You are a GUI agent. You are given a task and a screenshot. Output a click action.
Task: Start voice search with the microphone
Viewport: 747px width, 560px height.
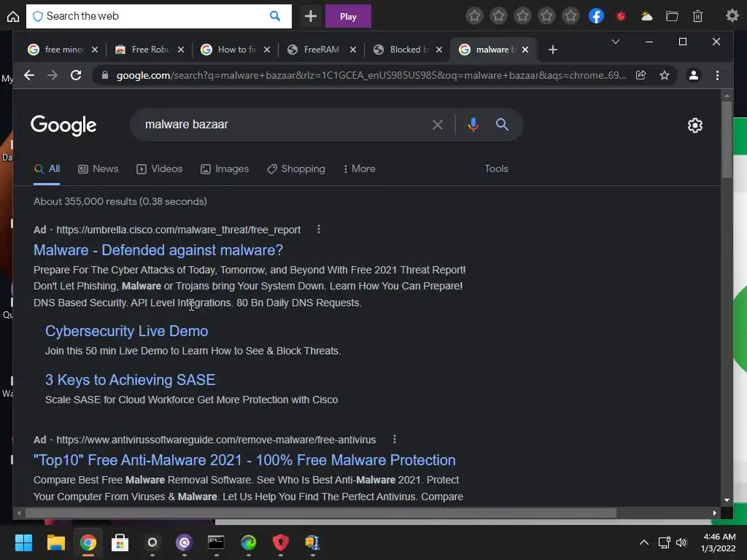pos(473,125)
